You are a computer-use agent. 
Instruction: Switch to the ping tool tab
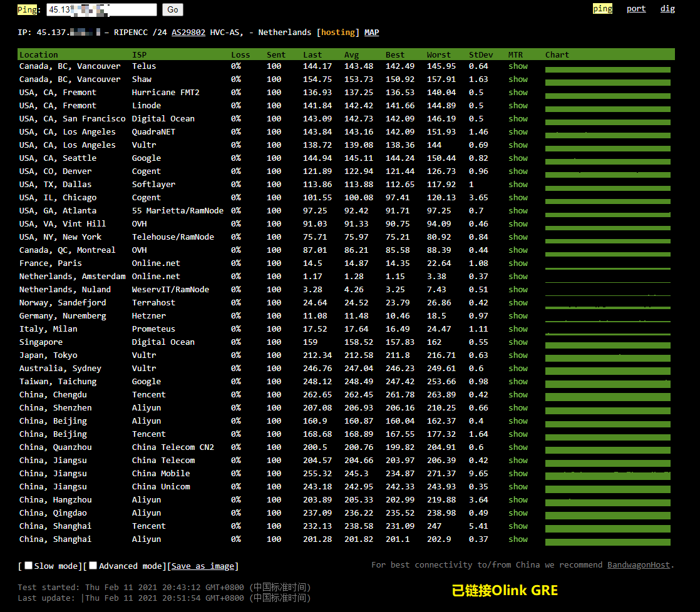pyautogui.click(x=602, y=9)
